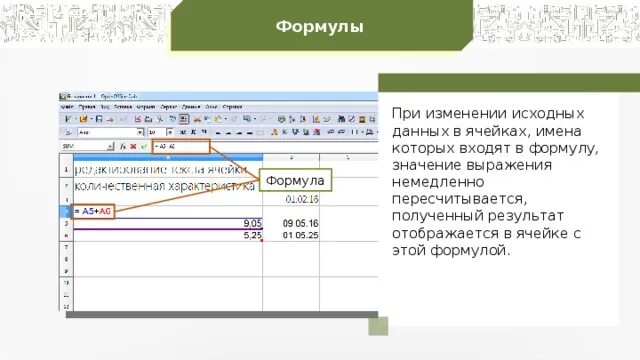This screenshot has height=360, width=640.
Task: Toggle Bold formatting
Action: [183, 132]
